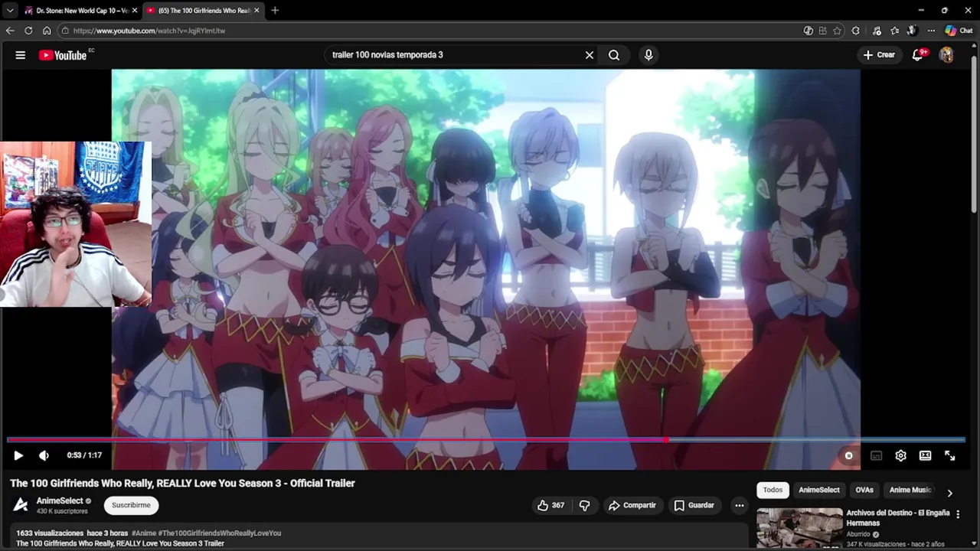Toggle subtitles in the video player

(x=876, y=455)
